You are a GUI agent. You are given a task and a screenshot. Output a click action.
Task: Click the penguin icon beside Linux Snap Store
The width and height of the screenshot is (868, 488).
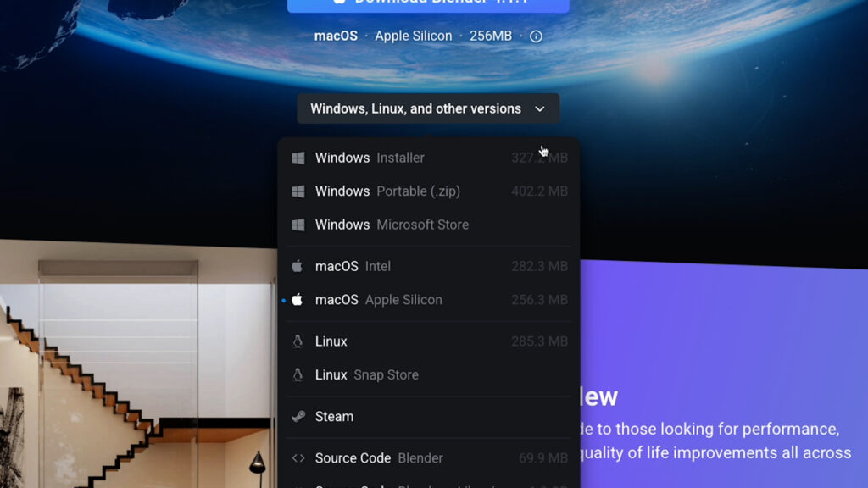click(x=298, y=374)
